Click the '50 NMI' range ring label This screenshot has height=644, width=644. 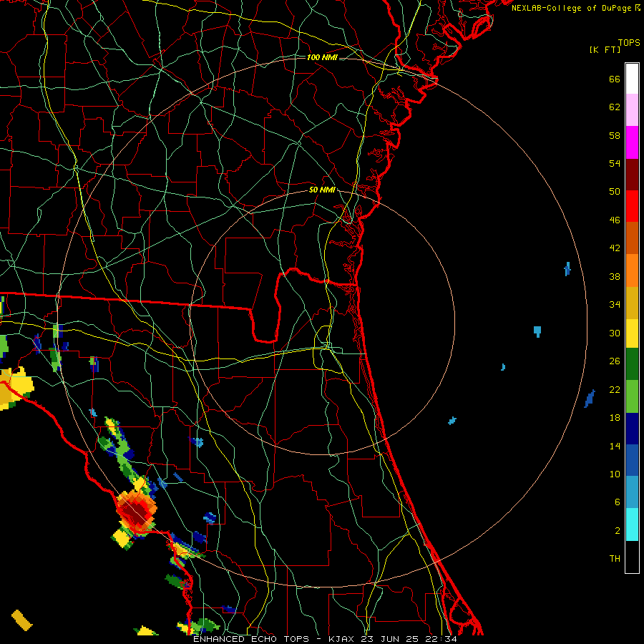coord(323,190)
